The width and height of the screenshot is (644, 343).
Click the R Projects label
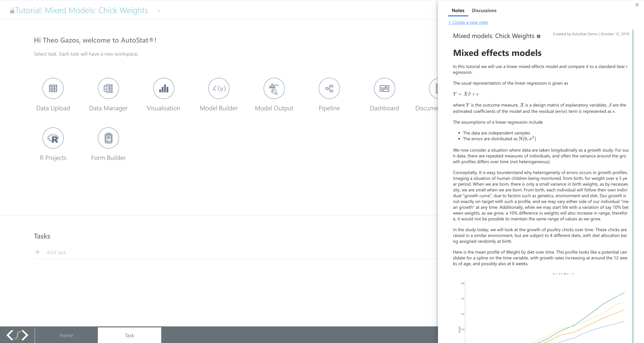pos(53,158)
